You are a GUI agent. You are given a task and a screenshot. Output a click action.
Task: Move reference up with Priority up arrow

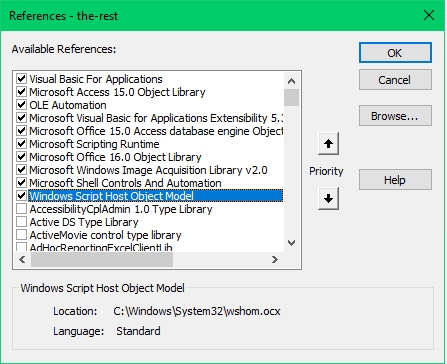tap(328, 144)
